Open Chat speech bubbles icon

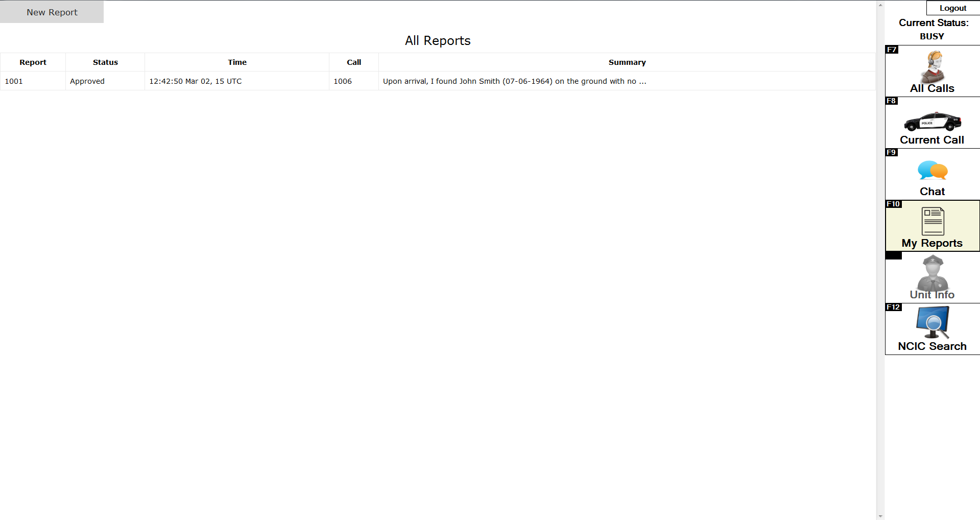tap(933, 171)
